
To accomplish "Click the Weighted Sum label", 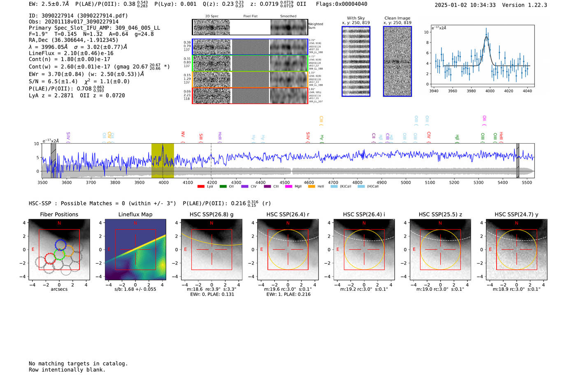I will click(x=316, y=26).
